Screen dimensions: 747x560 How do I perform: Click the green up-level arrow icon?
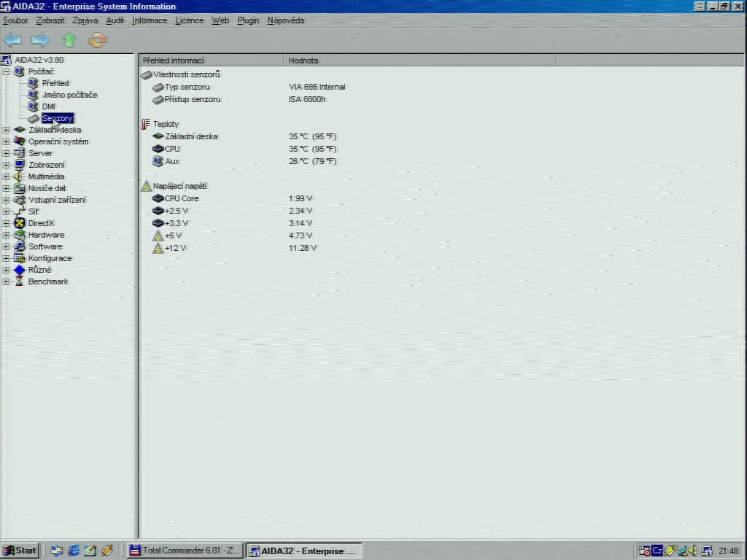click(69, 40)
